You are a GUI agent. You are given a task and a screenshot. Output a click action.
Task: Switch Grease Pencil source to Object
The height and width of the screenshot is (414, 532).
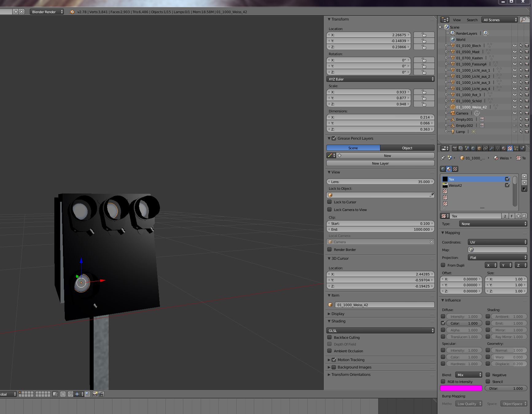[x=407, y=148]
